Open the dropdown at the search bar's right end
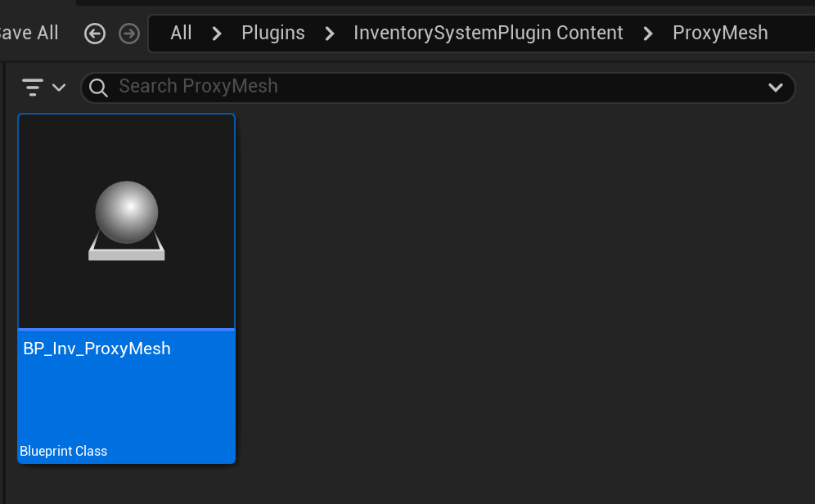Viewport: 815px width, 504px height. click(x=775, y=88)
